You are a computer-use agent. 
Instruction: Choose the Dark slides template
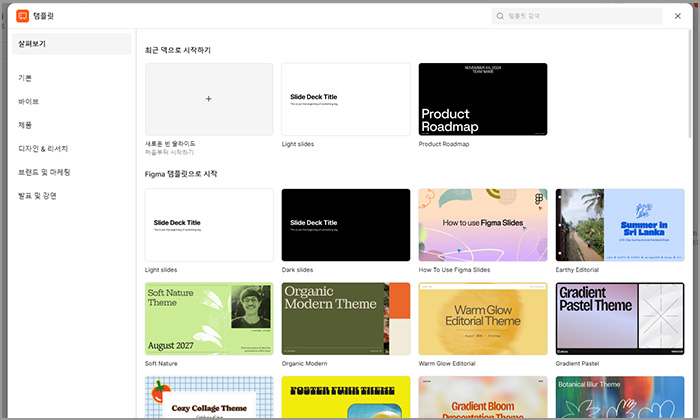pos(346,225)
